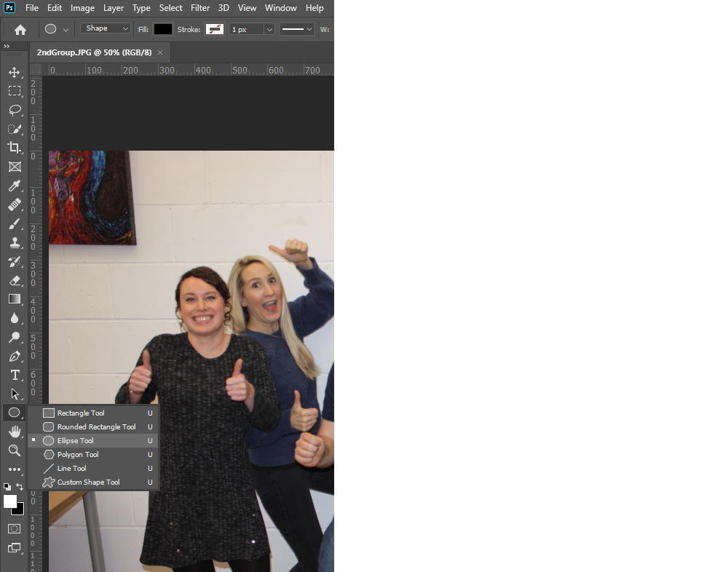728x572 pixels.
Task: Open the View menu
Action: [247, 8]
